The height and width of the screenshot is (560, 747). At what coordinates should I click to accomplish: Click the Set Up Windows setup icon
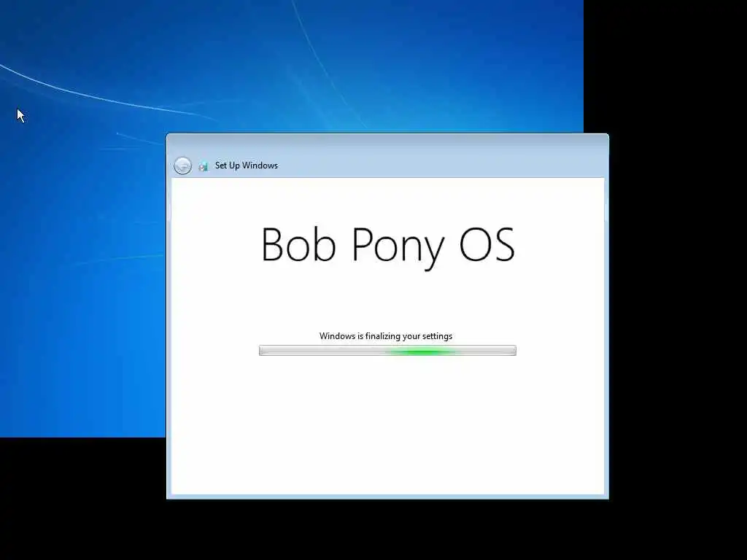(204, 166)
